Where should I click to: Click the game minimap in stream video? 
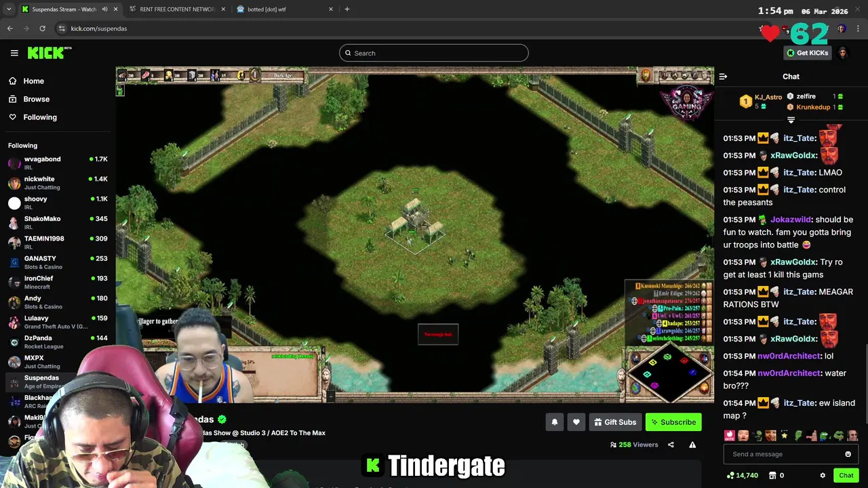click(669, 371)
